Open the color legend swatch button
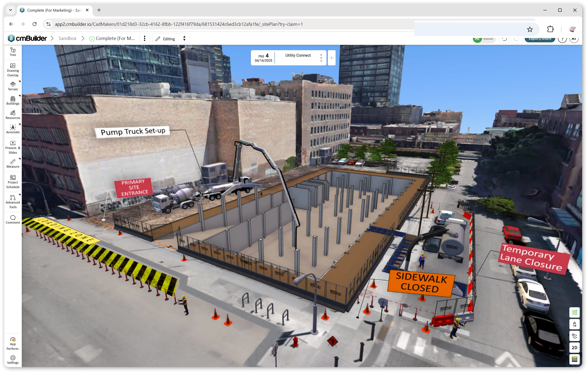Screen dimensions: 588x372 (x=574, y=359)
